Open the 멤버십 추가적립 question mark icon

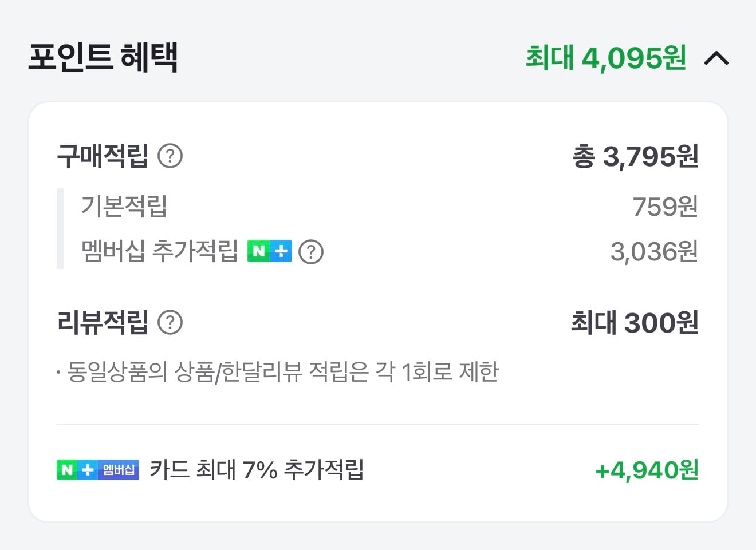pos(311,251)
